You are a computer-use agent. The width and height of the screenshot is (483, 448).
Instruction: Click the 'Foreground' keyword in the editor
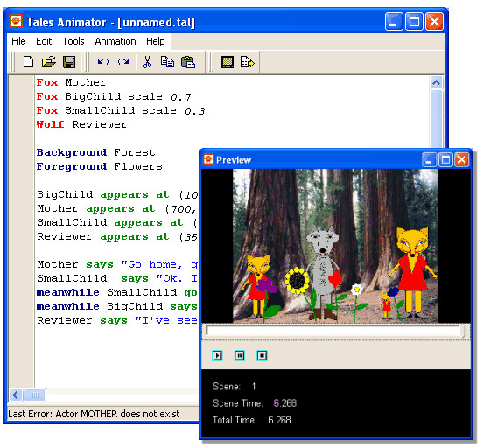pos(72,166)
